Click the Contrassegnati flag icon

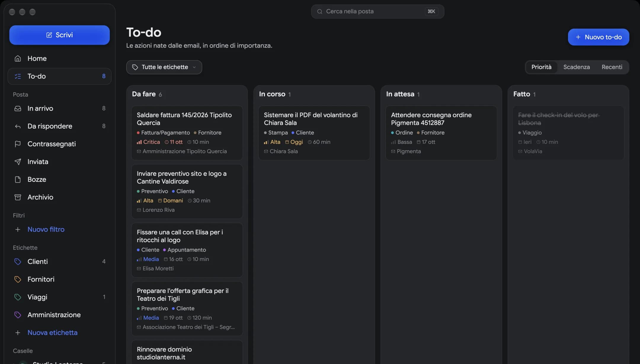click(18, 144)
